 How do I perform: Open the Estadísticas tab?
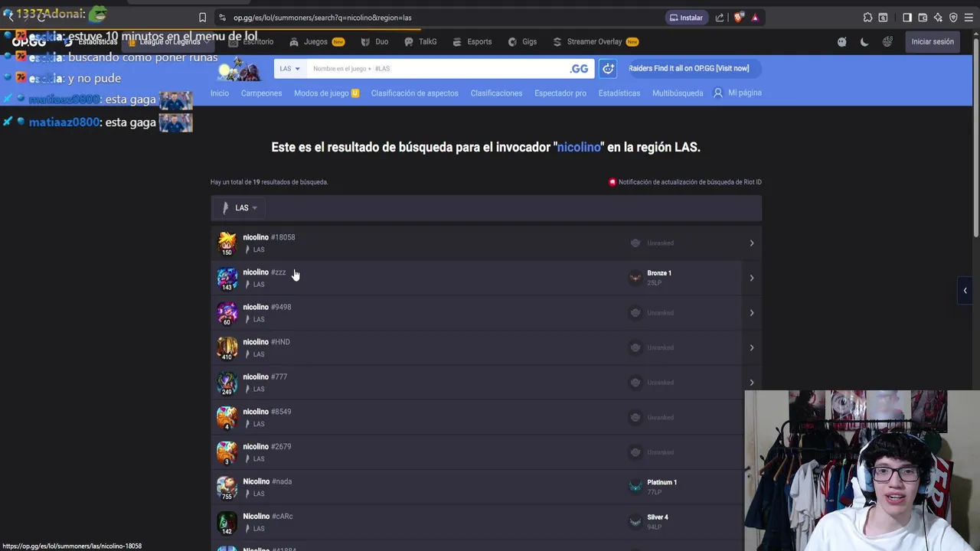click(x=619, y=93)
